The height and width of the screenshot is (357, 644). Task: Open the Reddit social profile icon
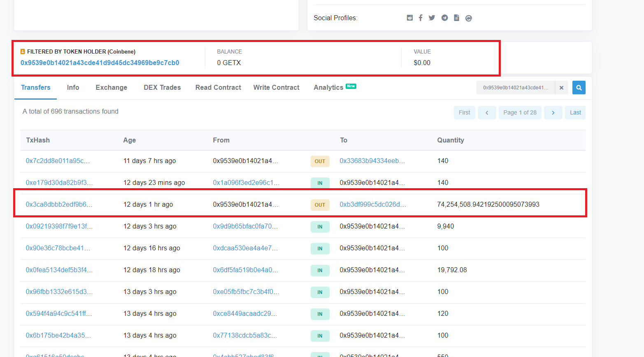point(409,18)
